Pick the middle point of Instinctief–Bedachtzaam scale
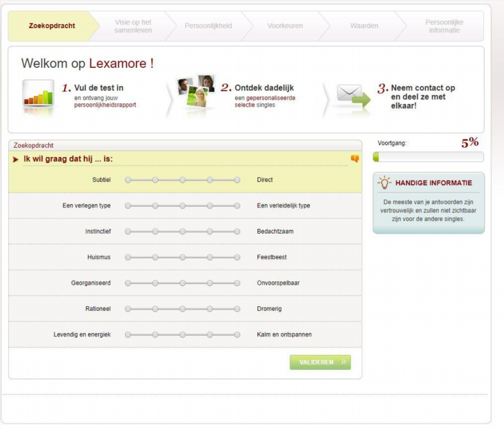 pyautogui.click(x=183, y=232)
